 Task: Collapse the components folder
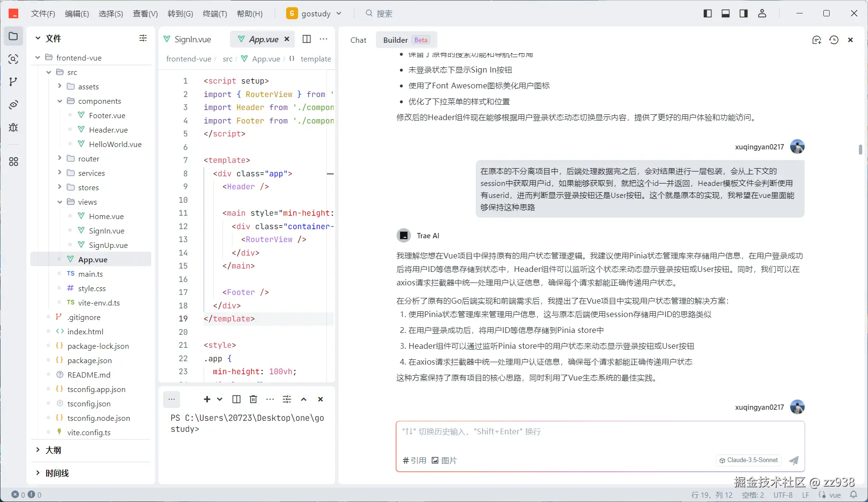(x=60, y=101)
